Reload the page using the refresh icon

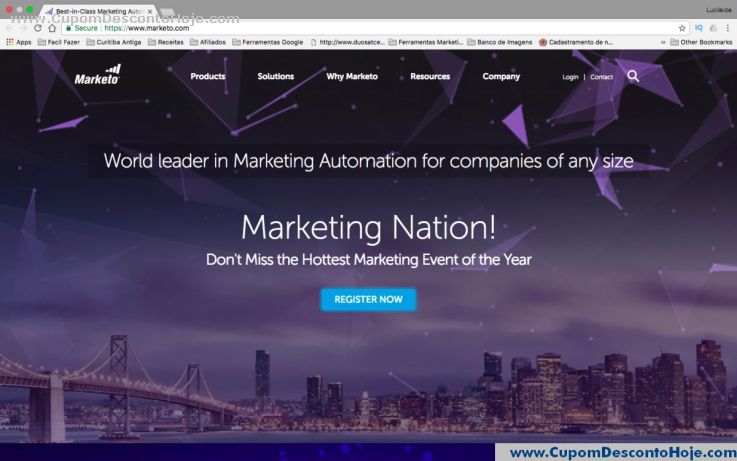pyautogui.click(x=38, y=28)
